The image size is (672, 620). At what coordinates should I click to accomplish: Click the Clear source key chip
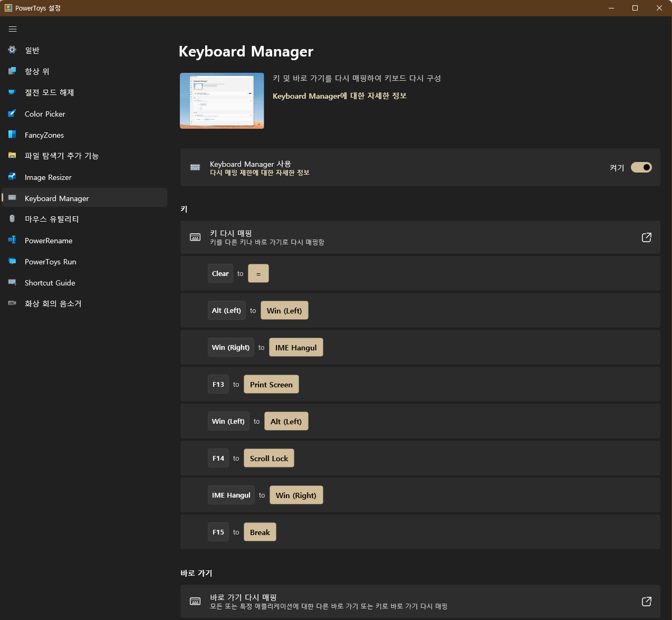tap(220, 273)
